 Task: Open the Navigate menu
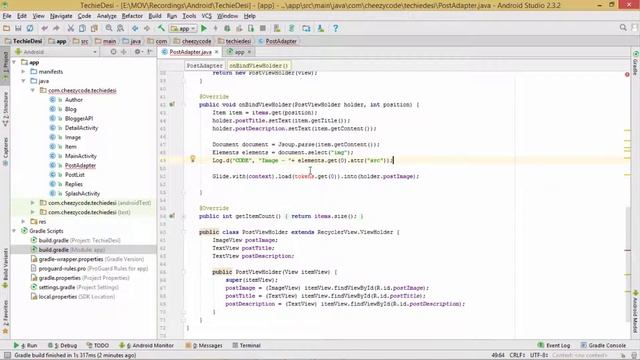61,16
